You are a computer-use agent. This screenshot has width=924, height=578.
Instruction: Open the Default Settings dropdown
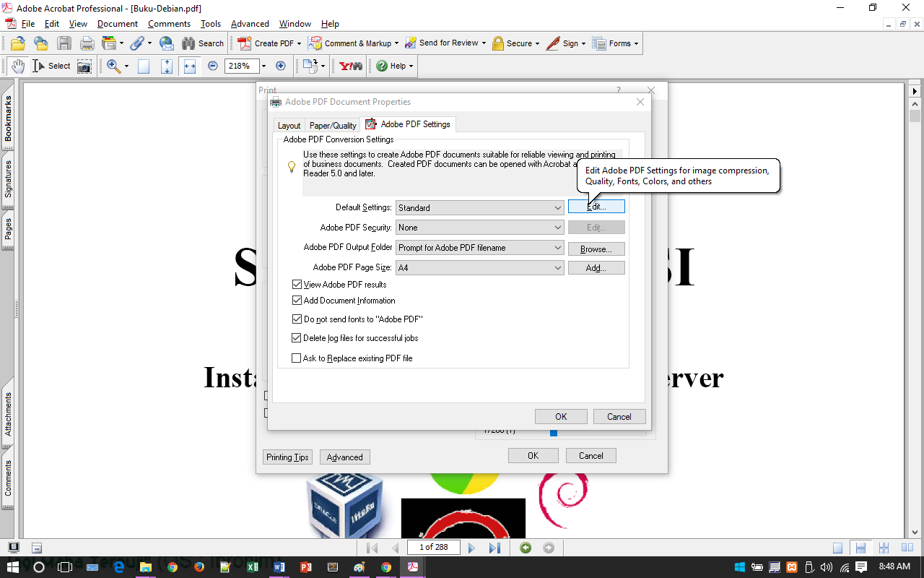[480, 207]
